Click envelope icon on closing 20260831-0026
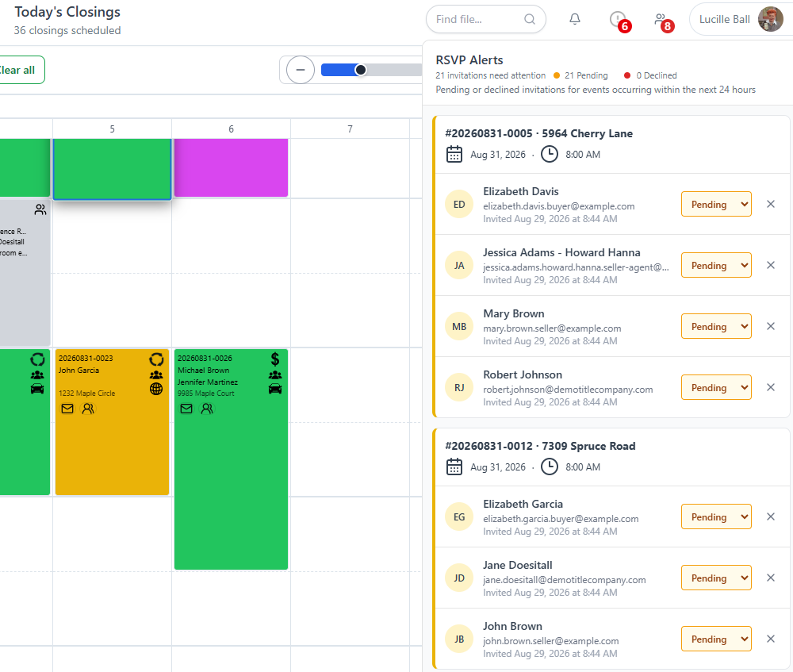Screen dimensions: 793x672 coord(186,409)
